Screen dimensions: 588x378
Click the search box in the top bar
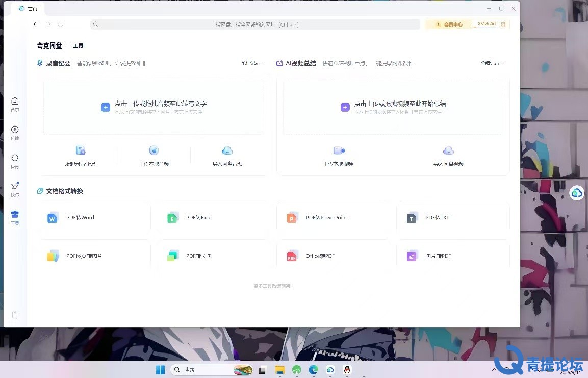255,24
